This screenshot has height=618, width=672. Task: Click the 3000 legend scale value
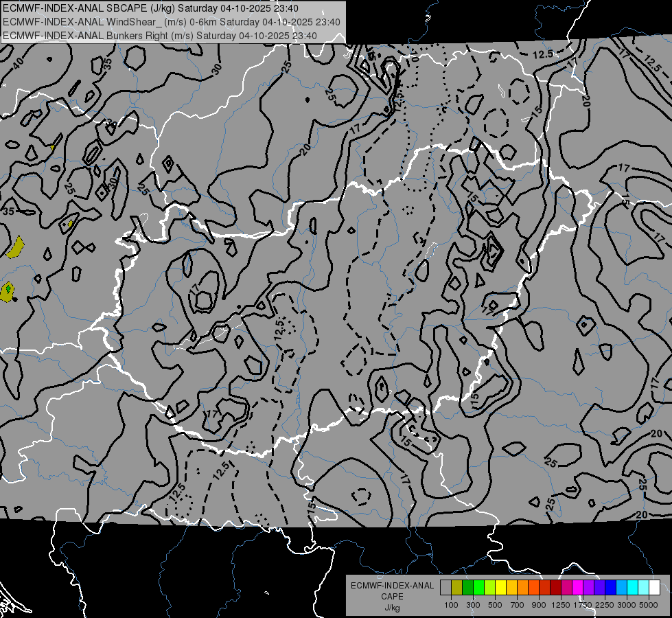[627, 605]
